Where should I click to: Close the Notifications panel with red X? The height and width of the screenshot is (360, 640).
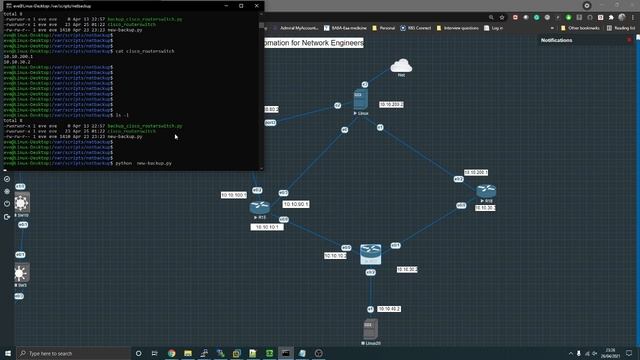pos(629,40)
